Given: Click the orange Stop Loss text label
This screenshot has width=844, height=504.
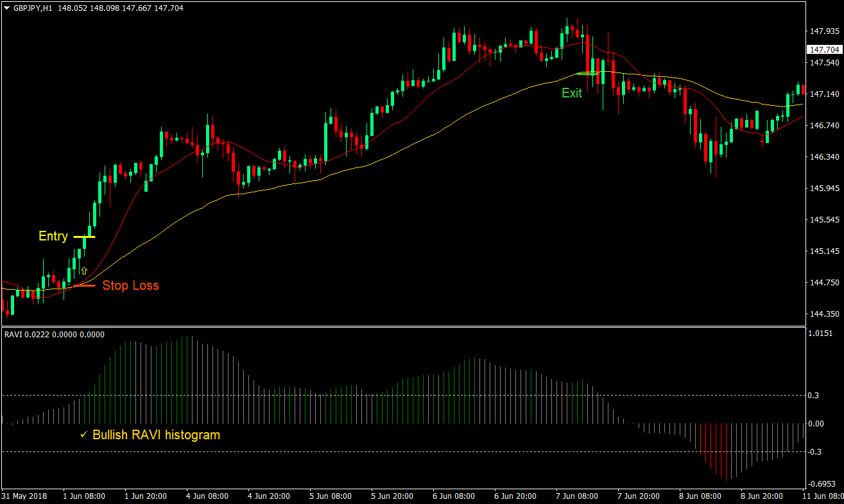Looking at the screenshot, I should click(130, 285).
